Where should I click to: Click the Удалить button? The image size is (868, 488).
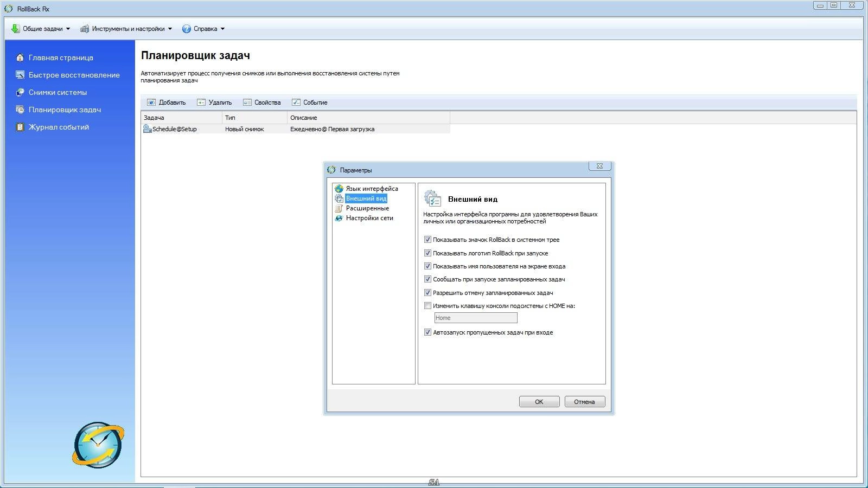(x=214, y=102)
